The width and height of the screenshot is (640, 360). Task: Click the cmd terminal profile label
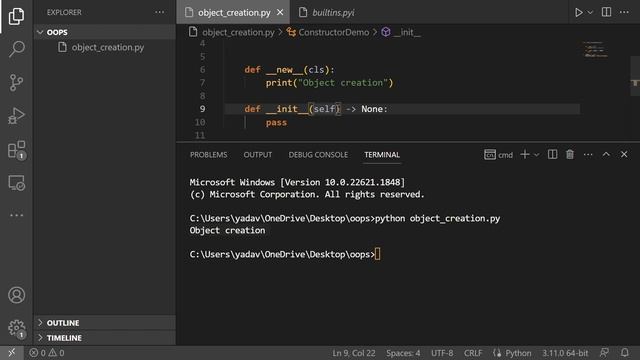click(x=498, y=155)
